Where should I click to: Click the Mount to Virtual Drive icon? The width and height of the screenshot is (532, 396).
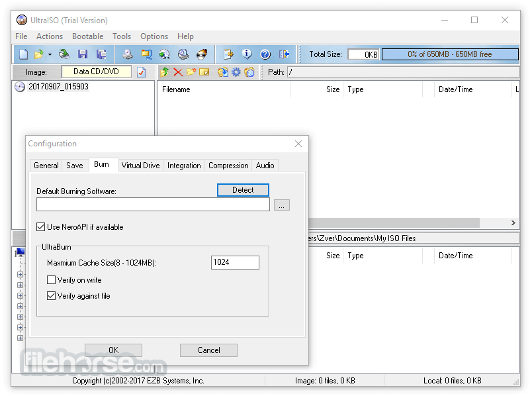(x=183, y=54)
